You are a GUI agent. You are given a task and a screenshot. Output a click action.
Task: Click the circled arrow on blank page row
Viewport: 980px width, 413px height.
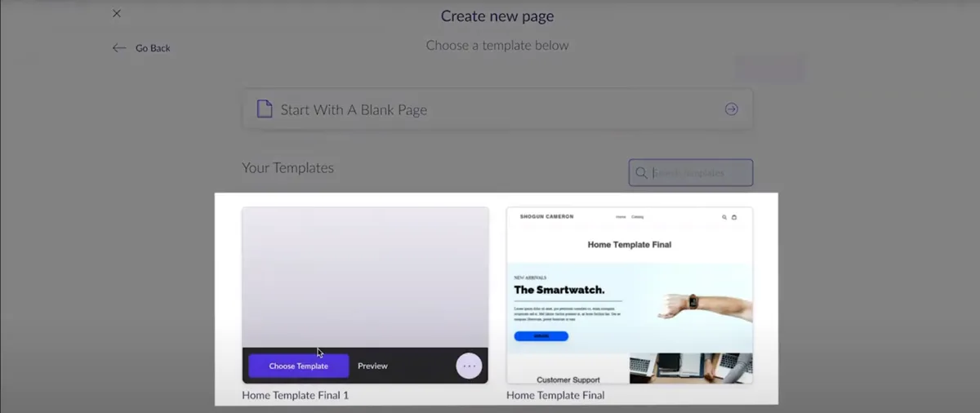pyautogui.click(x=732, y=109)
